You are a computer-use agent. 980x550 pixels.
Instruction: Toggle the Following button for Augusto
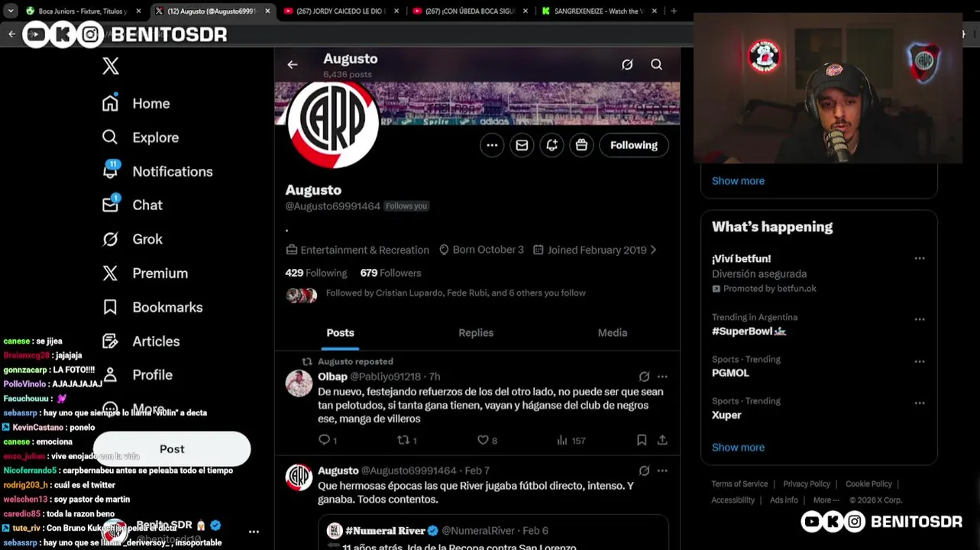pyautogui.click(x=634, y=145)
